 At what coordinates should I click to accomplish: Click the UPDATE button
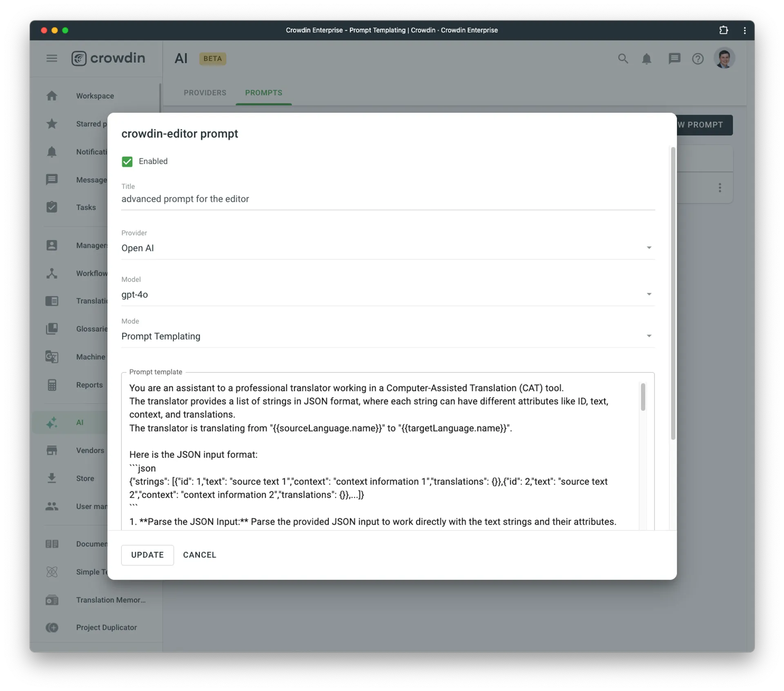[147, 554]
